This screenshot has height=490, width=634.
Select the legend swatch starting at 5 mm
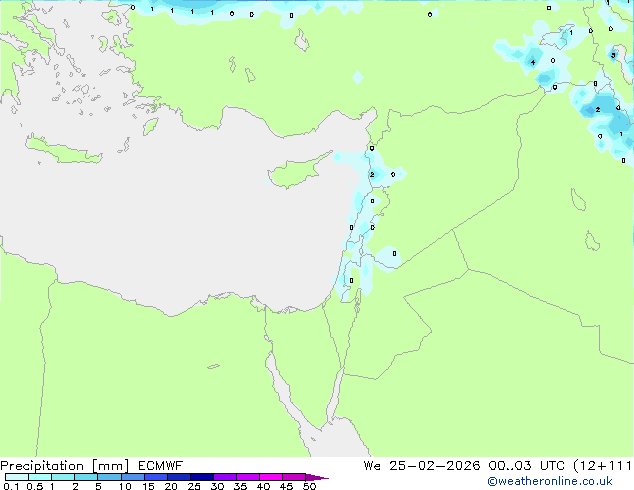(109, 477)
